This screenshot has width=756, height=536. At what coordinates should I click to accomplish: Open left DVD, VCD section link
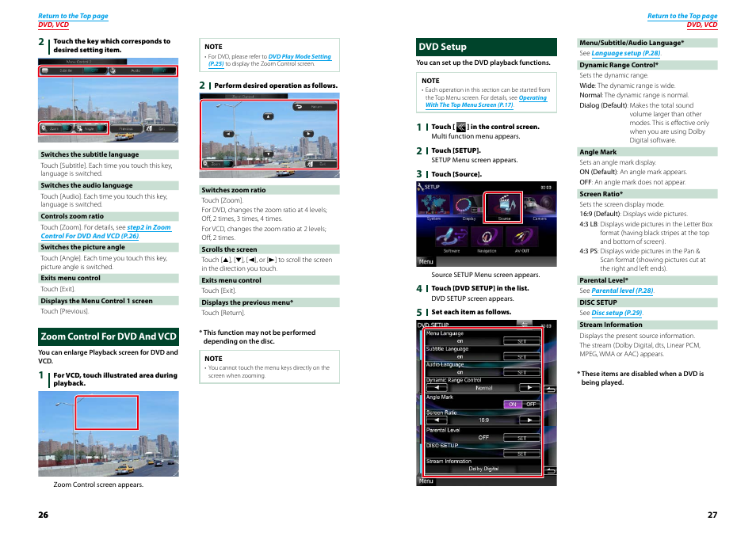[x=54, y=25]
